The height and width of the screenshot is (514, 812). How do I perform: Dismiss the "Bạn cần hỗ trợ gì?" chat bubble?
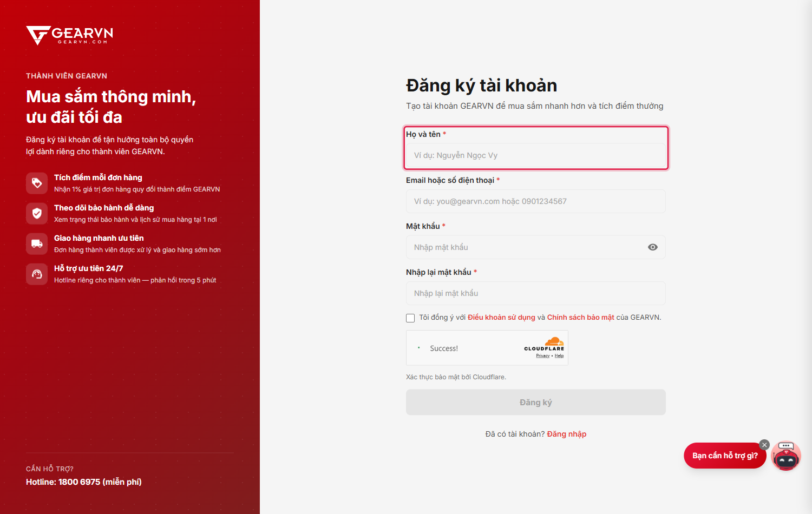(x=764, y=445)
